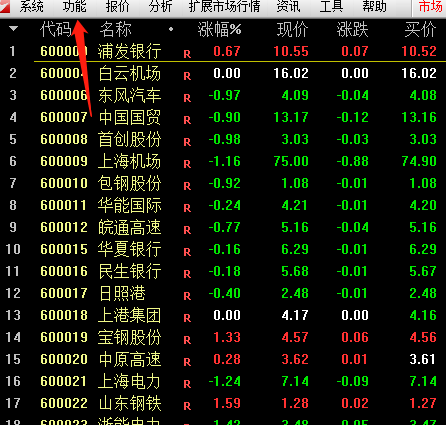Click 涨跌 value -0.88 for 上海机场

pyautogui.click(x=352, y=161)
